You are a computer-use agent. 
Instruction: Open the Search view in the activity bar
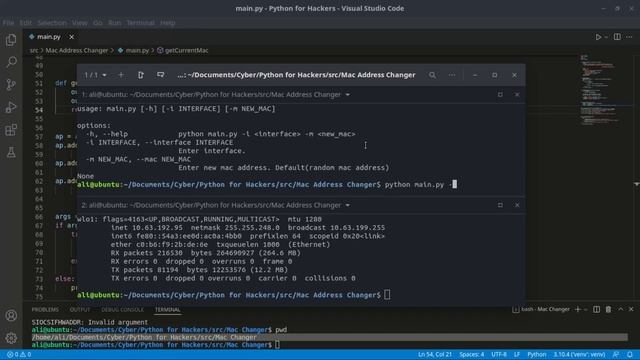pyautogui.click(x=11, y=62)
